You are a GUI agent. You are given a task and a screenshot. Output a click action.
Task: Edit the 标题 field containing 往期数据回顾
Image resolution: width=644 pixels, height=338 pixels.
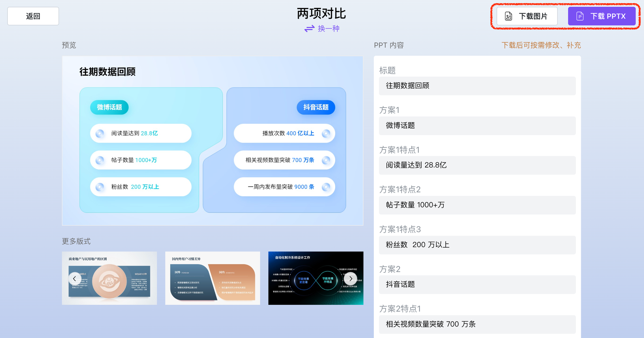[x=477, y=86]
